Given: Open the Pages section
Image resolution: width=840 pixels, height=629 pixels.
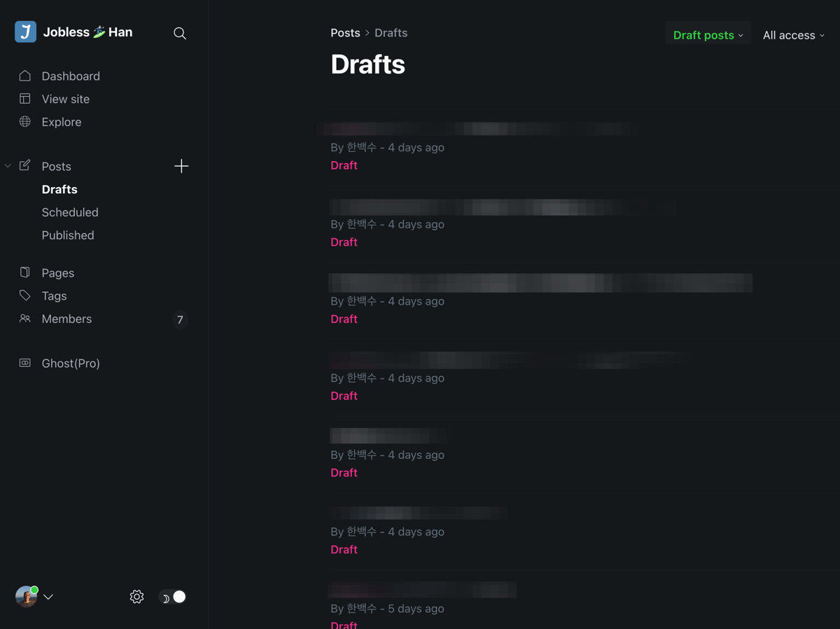Looking at the screenshot, I should click(57, 272).
